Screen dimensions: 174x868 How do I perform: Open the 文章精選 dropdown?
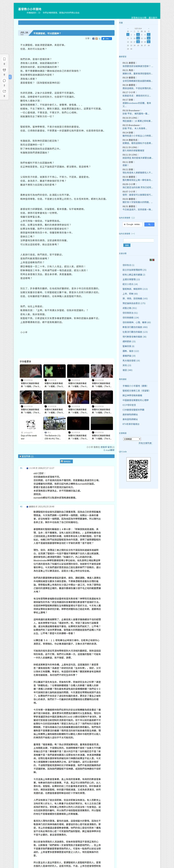coord(132,439)
